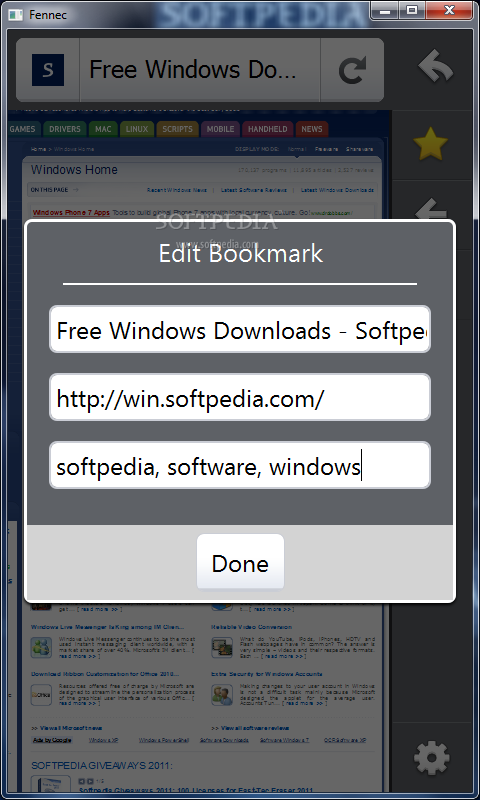Image resolution: width=480 pixels, height=800 pixels.
Task: Click the Softpedia favicon in the URL bar
Action: [48, 70]
